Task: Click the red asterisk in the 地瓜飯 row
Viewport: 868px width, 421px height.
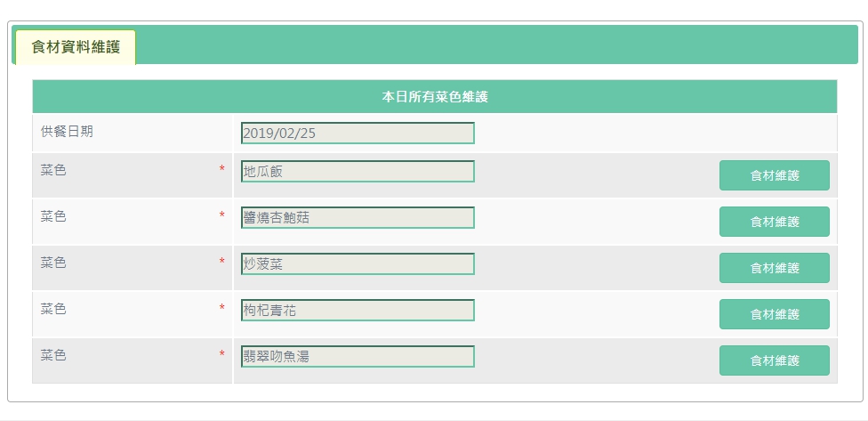Action: (222, 169)
